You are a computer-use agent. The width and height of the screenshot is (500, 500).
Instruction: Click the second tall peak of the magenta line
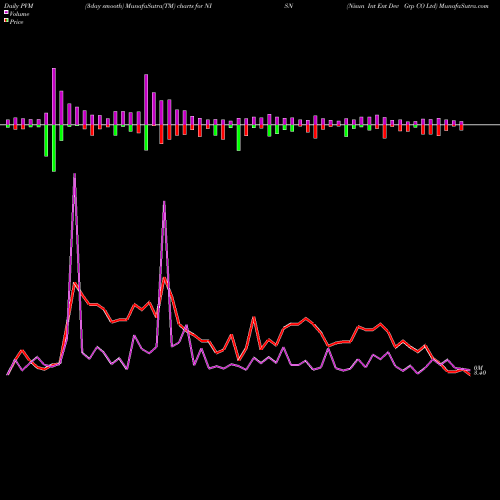164,202
